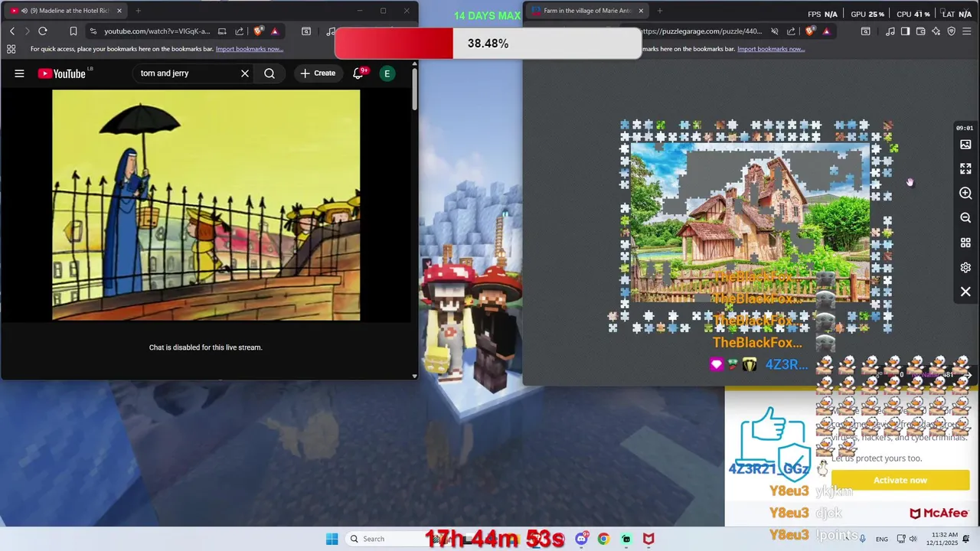980x551 pixels.
Task: Go to the YouTube home logo
Action: coord(61,73)
